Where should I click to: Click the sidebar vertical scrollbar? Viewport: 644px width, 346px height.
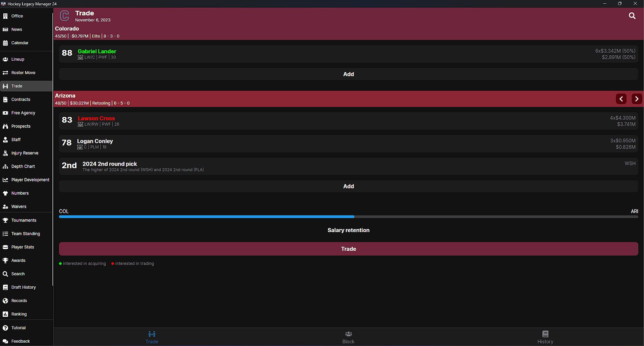coord(53,149)
